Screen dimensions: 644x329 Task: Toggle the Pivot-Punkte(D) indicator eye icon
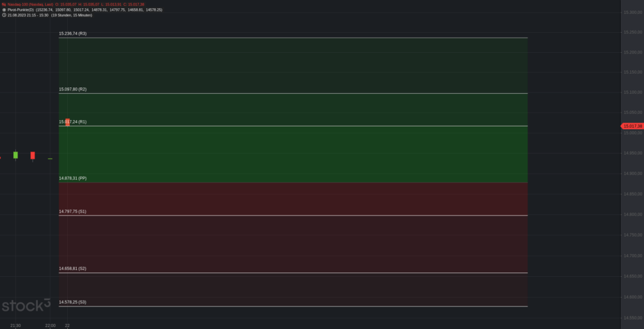4,9
